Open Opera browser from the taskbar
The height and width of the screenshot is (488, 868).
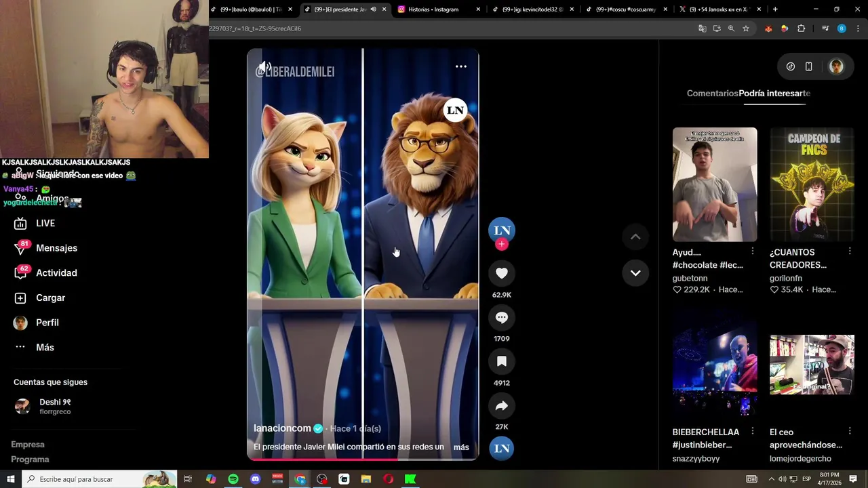pos(389,479)
